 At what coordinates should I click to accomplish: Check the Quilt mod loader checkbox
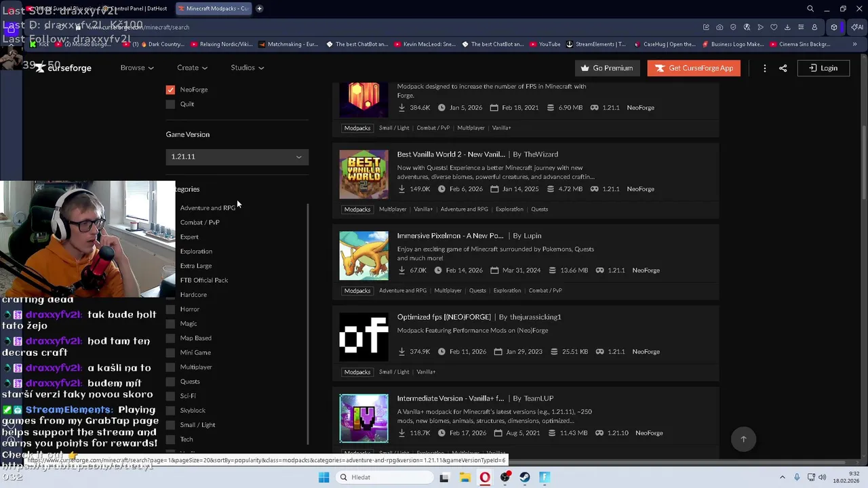170,104
